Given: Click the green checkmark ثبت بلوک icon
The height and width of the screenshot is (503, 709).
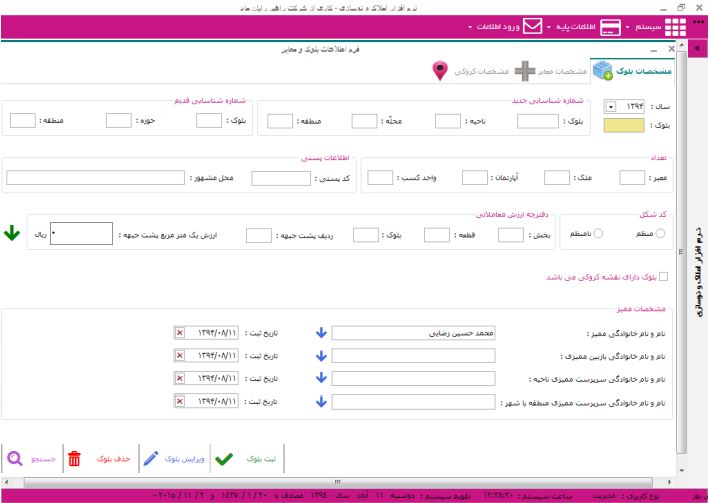Looking at the screenshot, I should (x=225, y=459).
